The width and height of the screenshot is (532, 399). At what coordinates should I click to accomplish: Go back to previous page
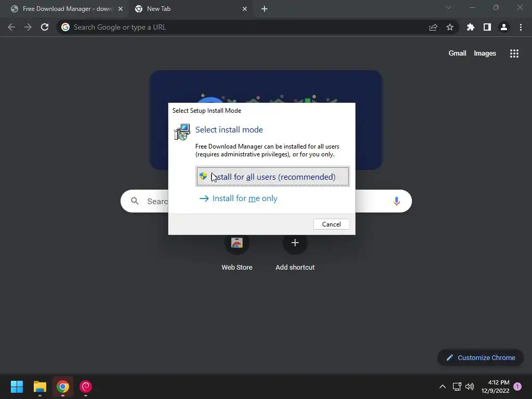[x=11, y=27]
